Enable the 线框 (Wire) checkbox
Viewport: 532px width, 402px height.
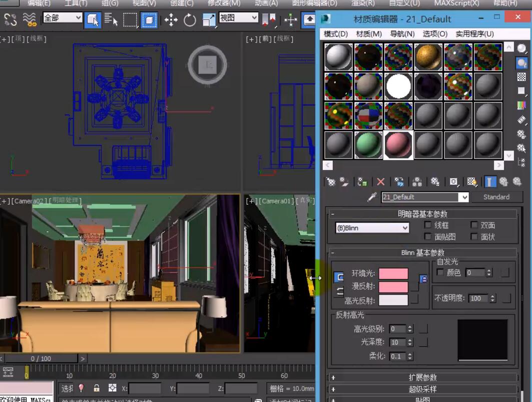pos(428,225)
